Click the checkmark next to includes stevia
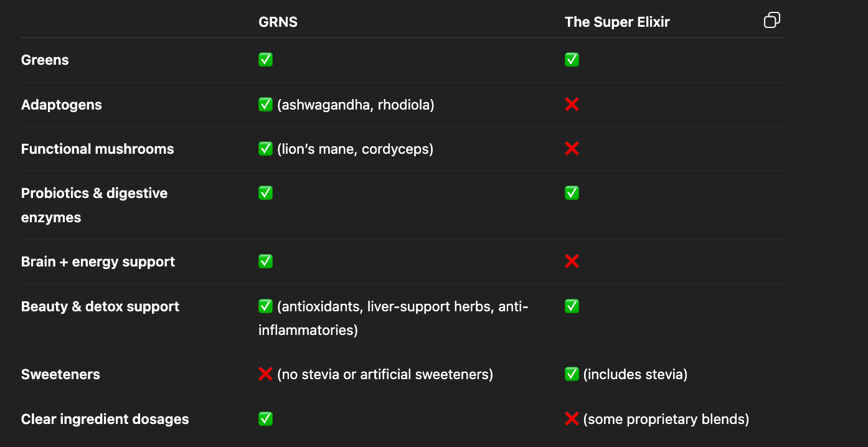The image size is (868, 447). (x=572, y=374)
